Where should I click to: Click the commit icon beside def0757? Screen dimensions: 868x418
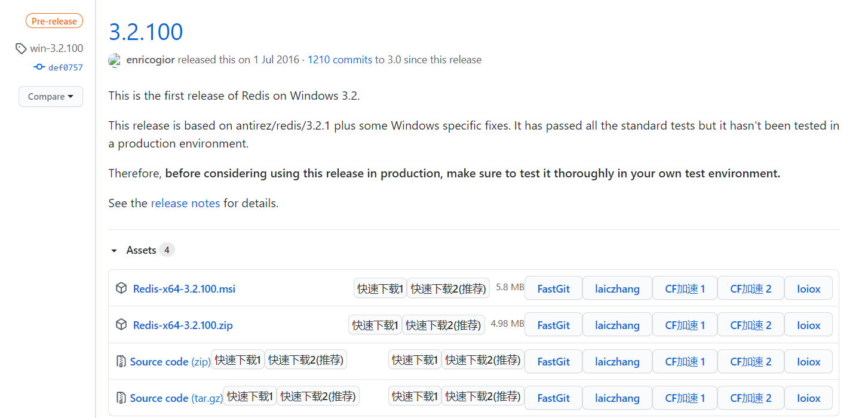pos(39,67)
